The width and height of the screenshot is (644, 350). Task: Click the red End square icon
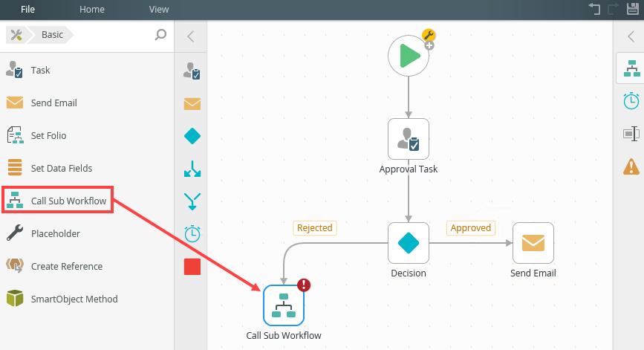[192, 267]
